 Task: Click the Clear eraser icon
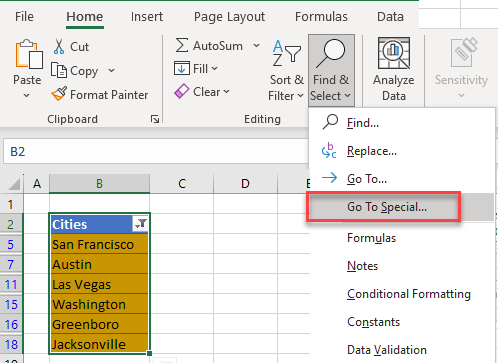click(x=182, y=91)
